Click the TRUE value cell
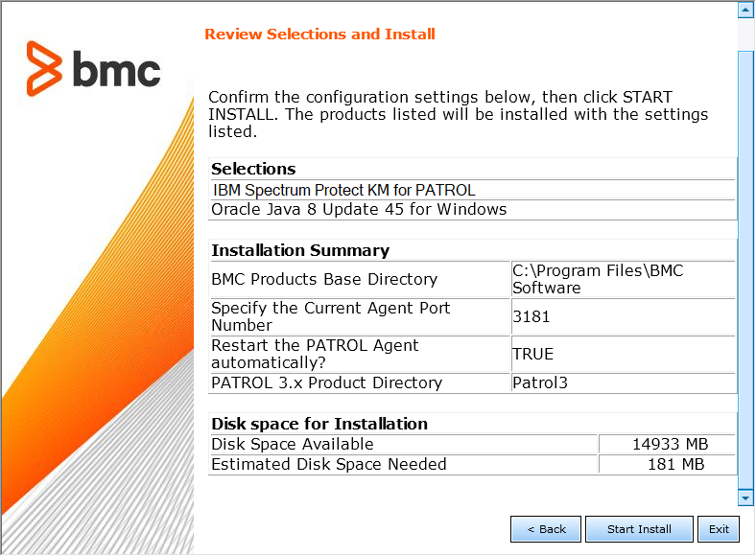This screenshot has width=756, height=556. click(x=624, y=354)
